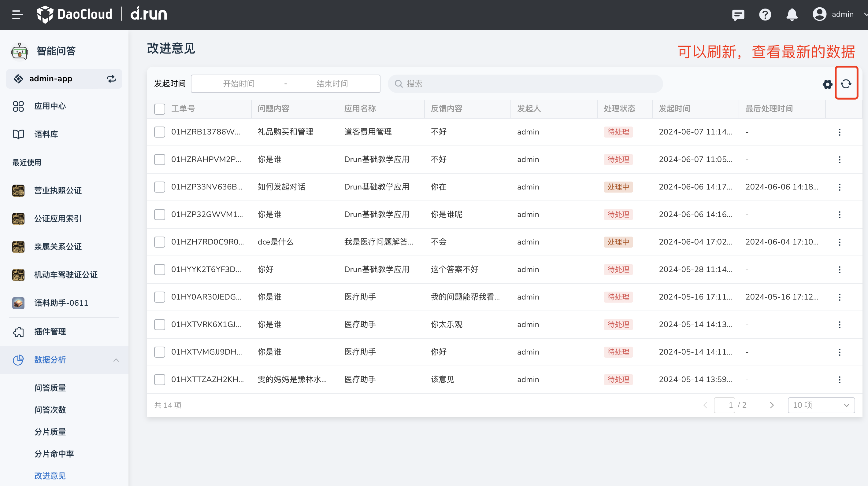This screenshot has height=486, width=868.
Task: Open the 10 项 page size dropdown
Action: pos(821,405)
